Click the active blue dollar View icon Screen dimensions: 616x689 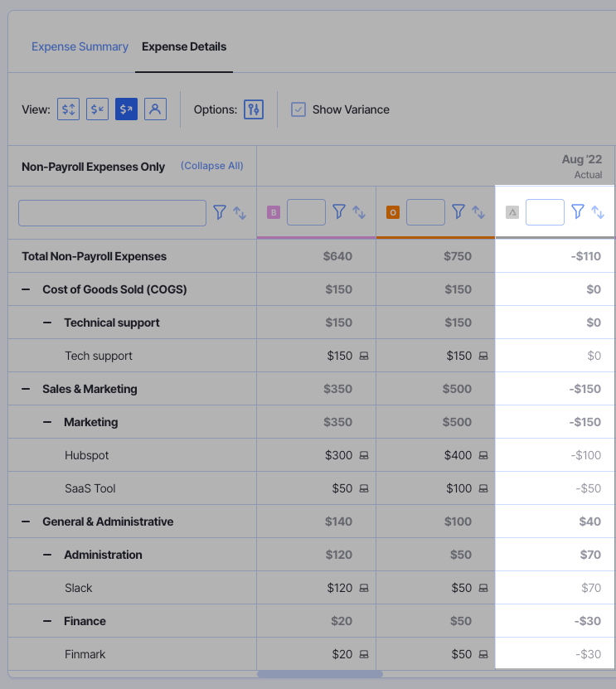click(x=126, y=109)
